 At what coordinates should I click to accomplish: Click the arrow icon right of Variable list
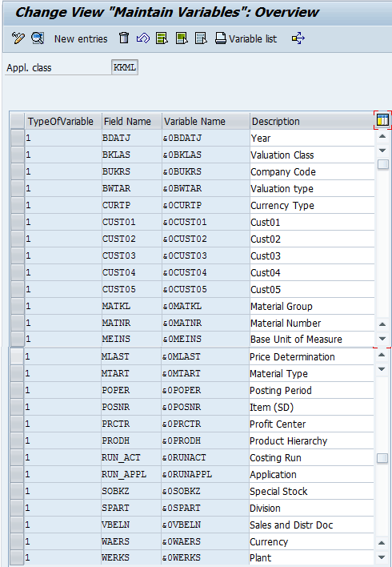click(298, 38)
